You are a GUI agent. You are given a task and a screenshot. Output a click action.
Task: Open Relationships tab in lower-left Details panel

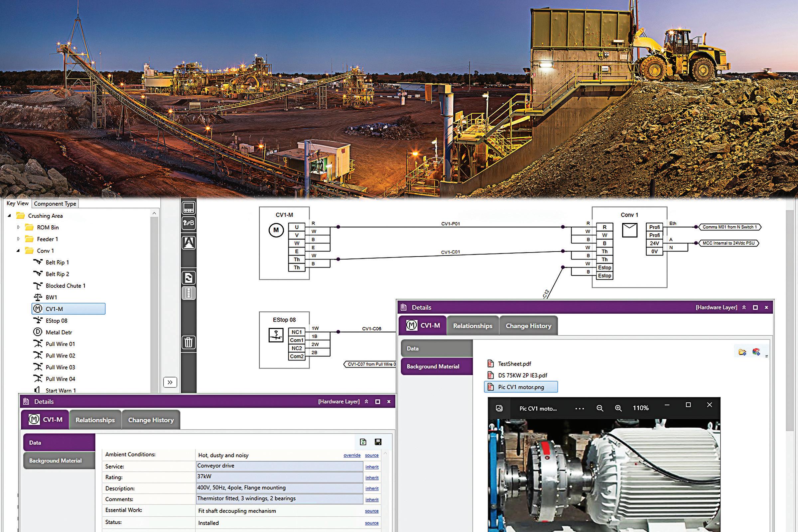click(95, 420)
